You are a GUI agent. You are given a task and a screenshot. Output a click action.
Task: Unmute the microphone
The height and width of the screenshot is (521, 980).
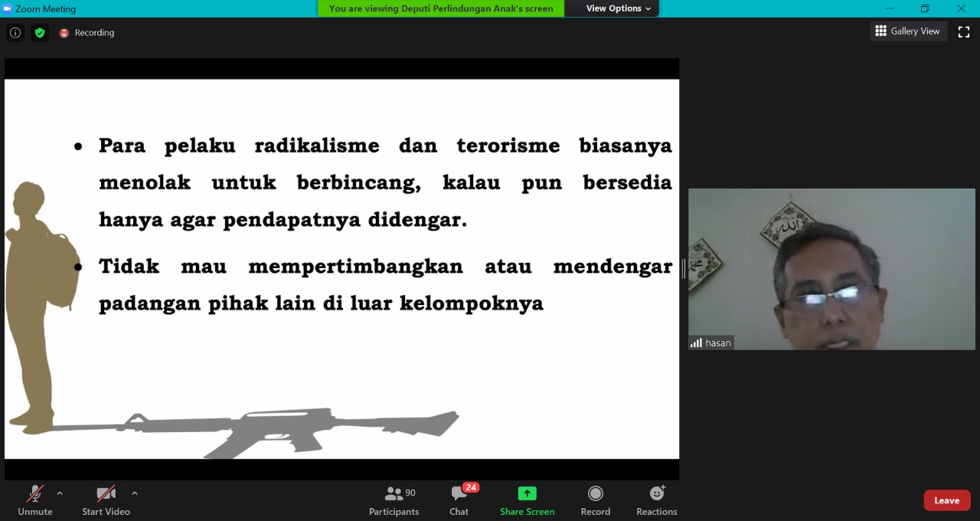(x=35, y=501)
